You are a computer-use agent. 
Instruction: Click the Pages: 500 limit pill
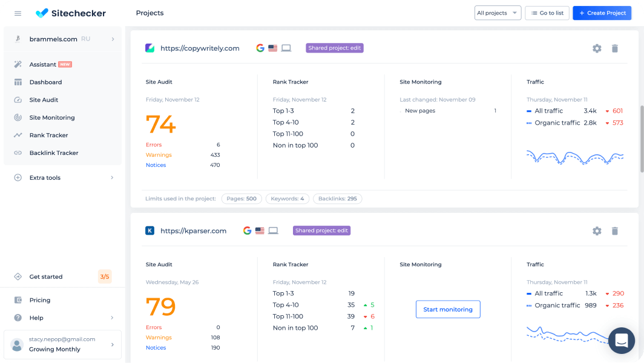point(241,199)
